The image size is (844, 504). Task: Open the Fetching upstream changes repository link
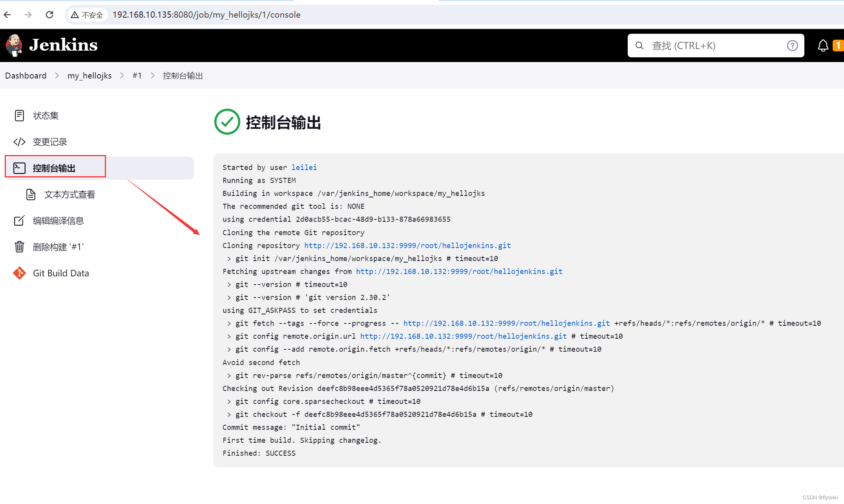coord(459,271)
